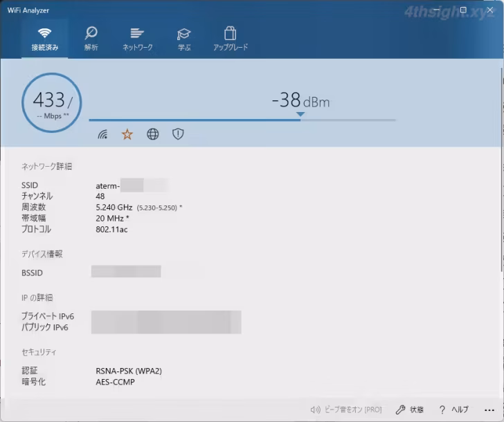
Task: Open 状態 (status) with wrench icon
Action: [410, 410]
